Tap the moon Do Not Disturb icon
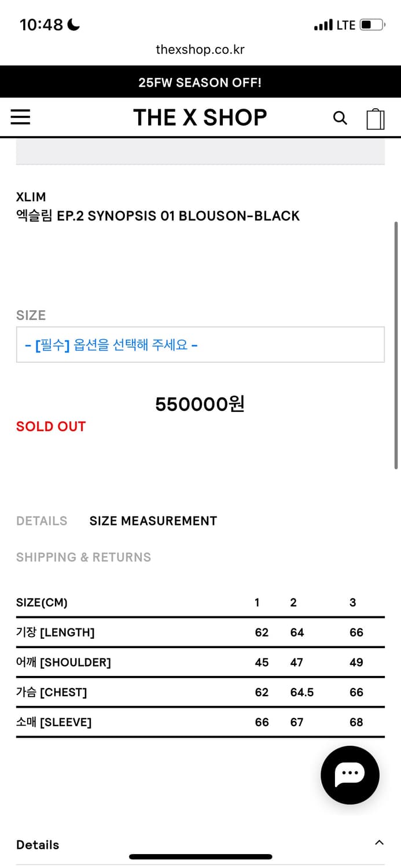401x868 pixels. click(73, 24)
